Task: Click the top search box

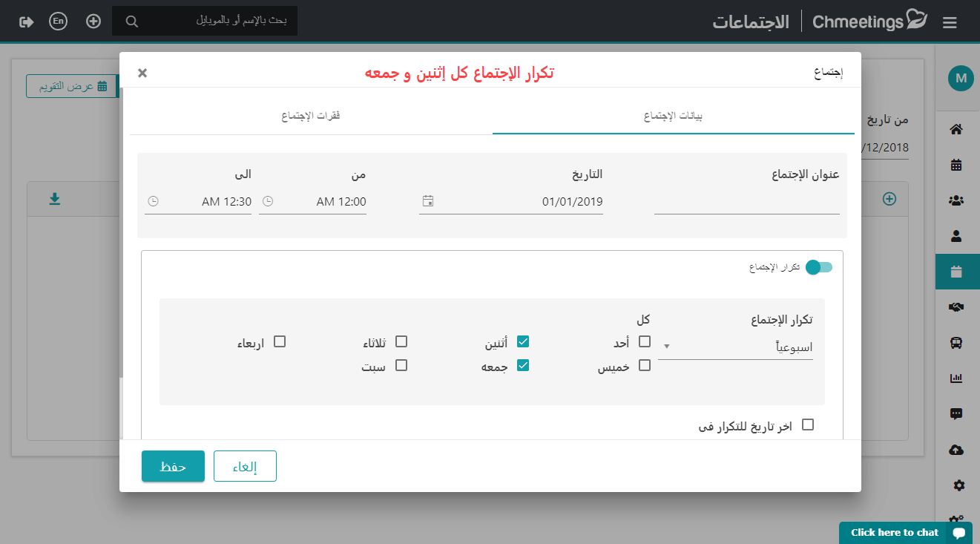Action: (x=205, y=21)
